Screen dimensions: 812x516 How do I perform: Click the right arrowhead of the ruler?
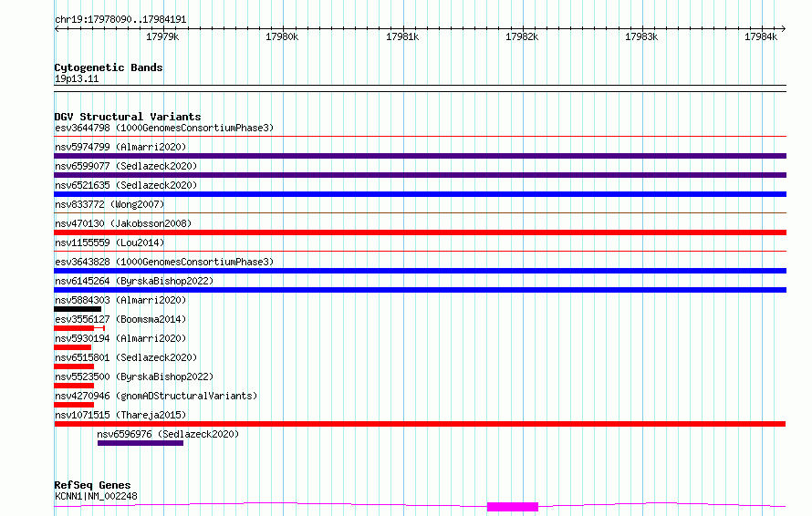(784, 29)
